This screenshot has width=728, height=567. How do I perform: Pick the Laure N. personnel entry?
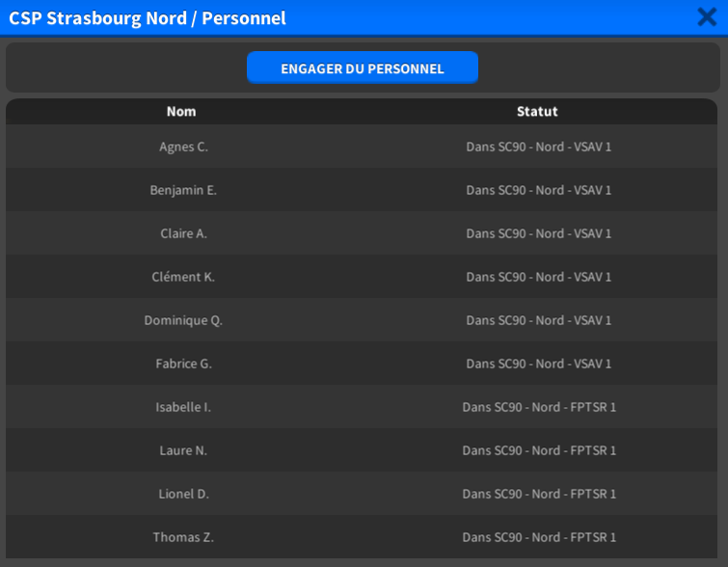[x=183, y=450]
